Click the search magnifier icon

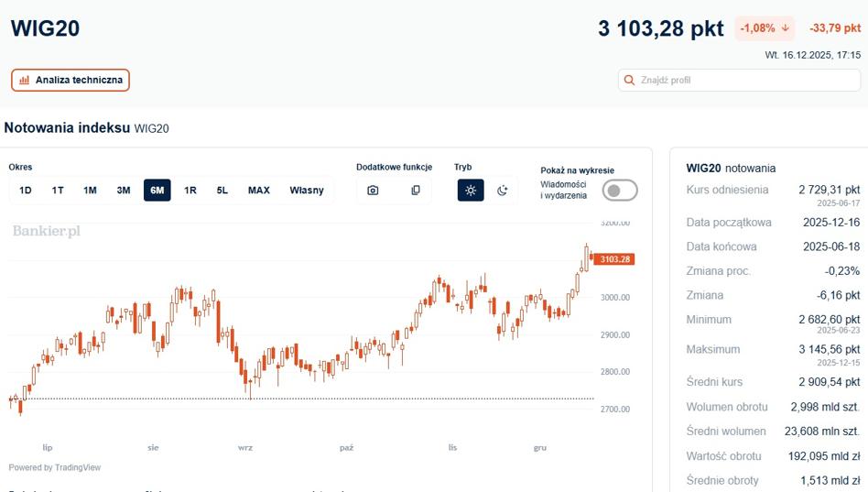pos(629,81)
